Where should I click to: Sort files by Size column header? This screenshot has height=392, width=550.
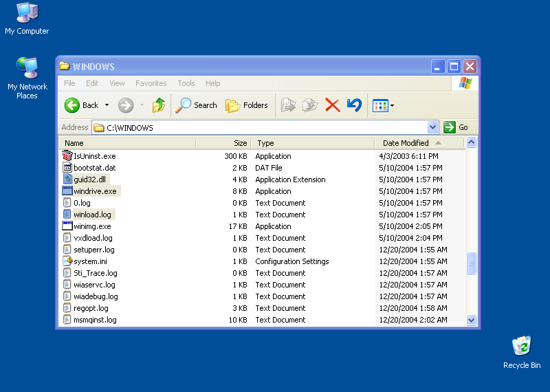point(223,143)
